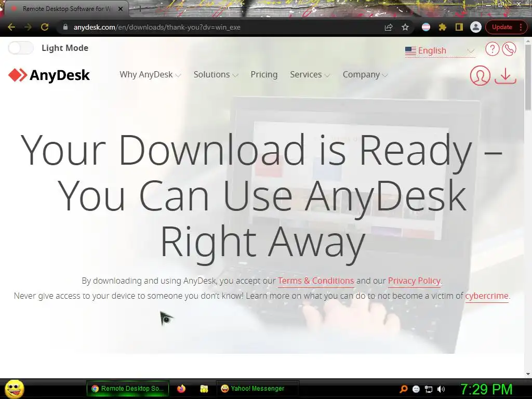Expand the Solutions menu
Screen dimensions: 532x399
point(216,75)
